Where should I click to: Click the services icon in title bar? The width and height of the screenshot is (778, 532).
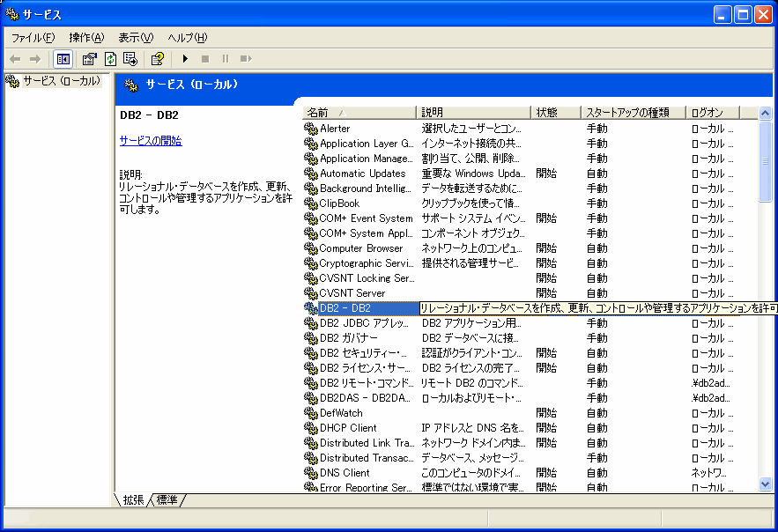click(12, 14)
